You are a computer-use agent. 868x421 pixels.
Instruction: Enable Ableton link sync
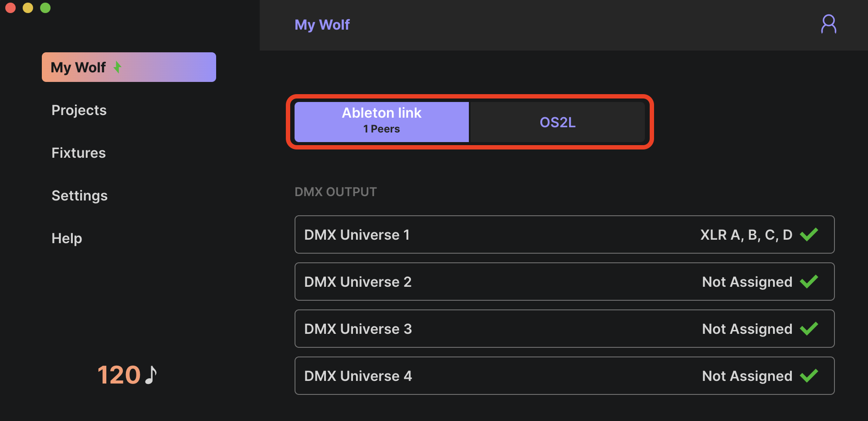pos(382,122)
